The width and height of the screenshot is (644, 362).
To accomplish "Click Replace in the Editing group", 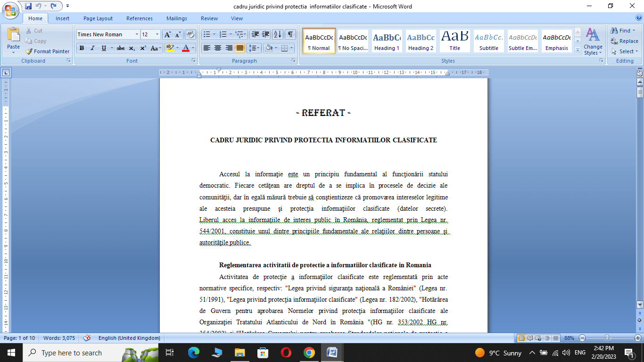I will point(624,41).
